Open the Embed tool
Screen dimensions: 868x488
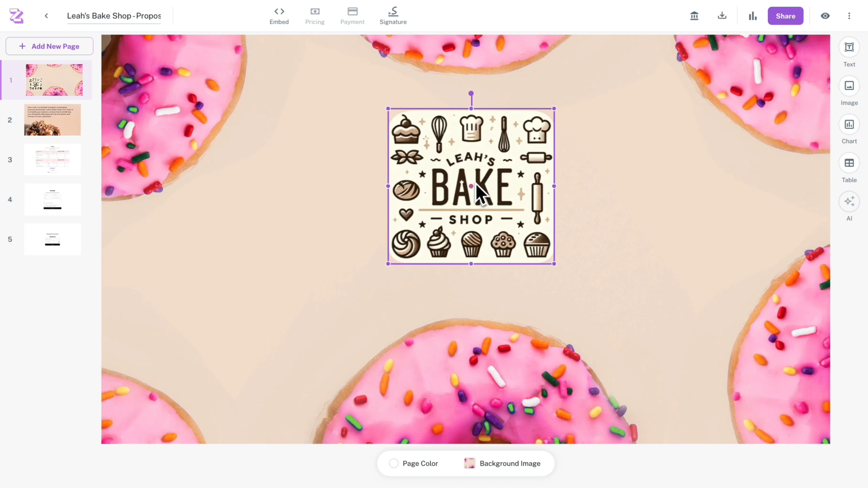(x=279, y=16)
